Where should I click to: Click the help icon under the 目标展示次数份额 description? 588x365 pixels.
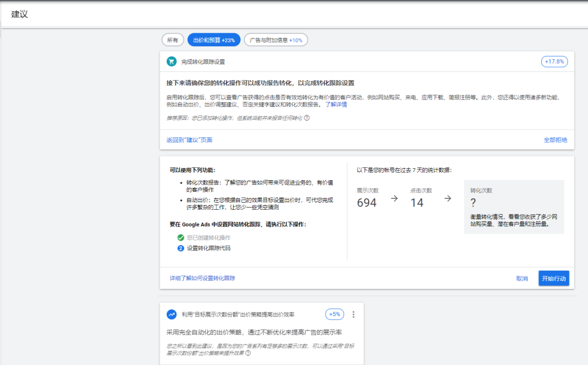(x=248, y=353)
